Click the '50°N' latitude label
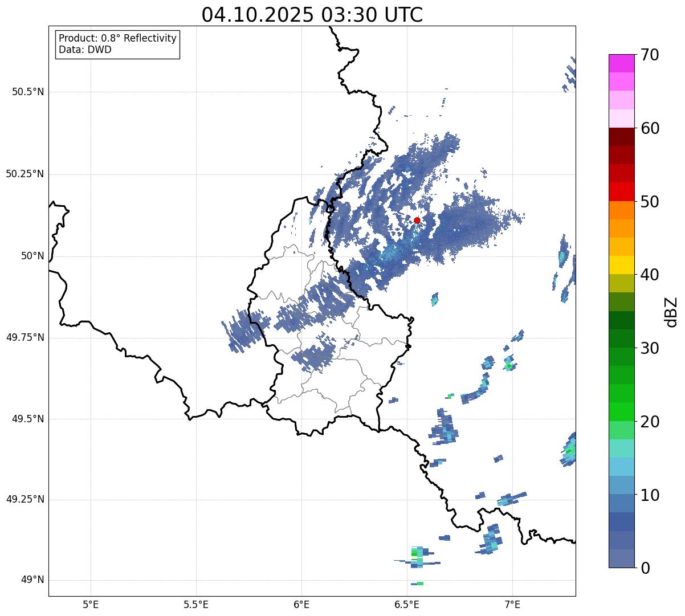Image resolution: width=685 pixels, height=616 pixels. pyautogui.click(x=32, y=256)
